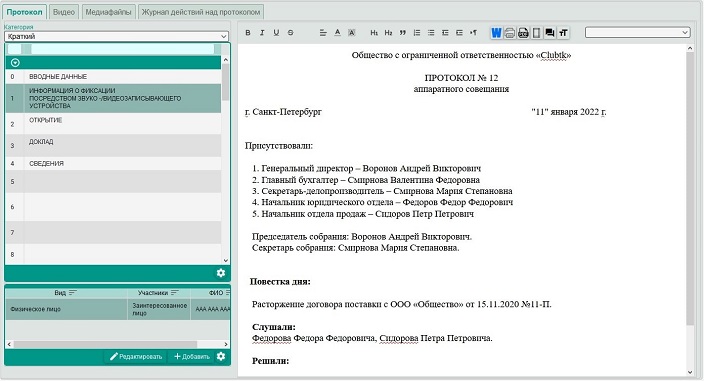Click the Добавить button
Screen dimensions: 704x381
click(192, 357)
